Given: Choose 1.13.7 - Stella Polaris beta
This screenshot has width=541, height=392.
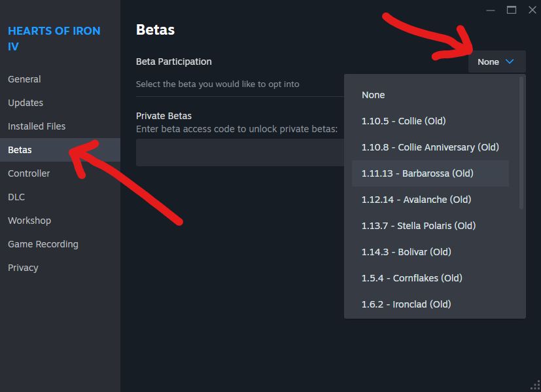Looking at the screenshot, I should (x=418, y=226).
